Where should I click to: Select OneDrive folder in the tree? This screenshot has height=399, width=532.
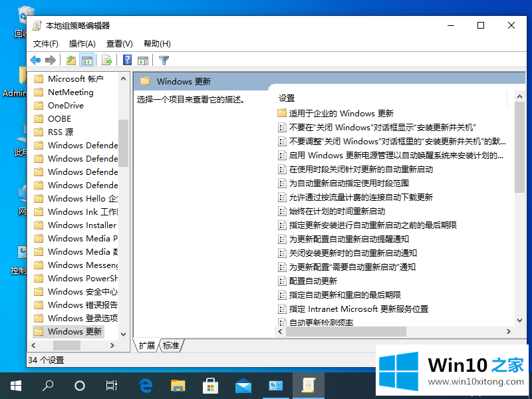pyautogui.click(x=65, y=105)
